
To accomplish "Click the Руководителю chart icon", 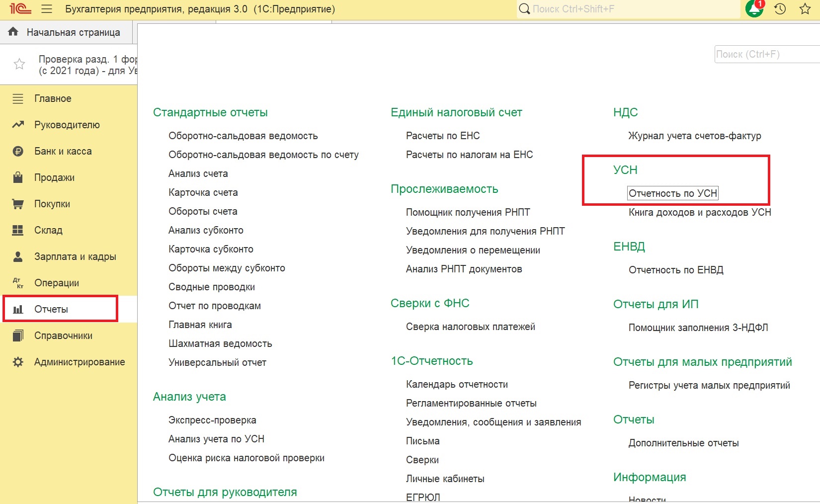I will 18,125.
